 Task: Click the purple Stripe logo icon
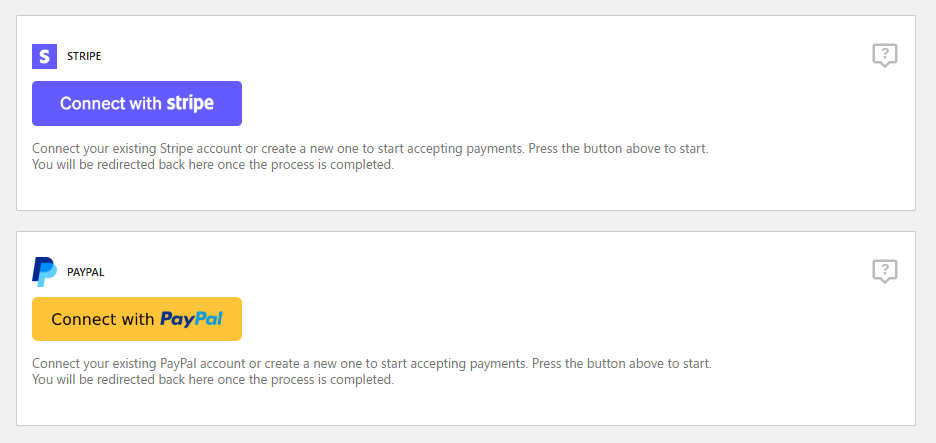point(44,56)
